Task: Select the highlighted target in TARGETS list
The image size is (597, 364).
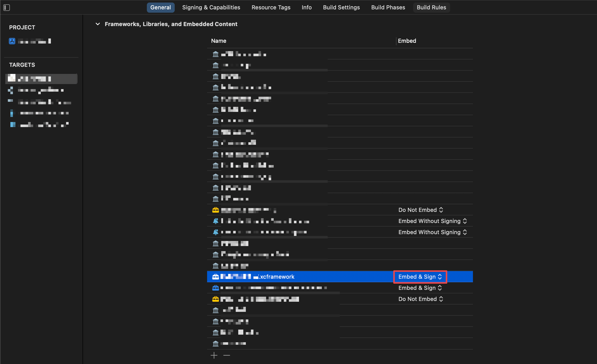Action: (41, 79)
